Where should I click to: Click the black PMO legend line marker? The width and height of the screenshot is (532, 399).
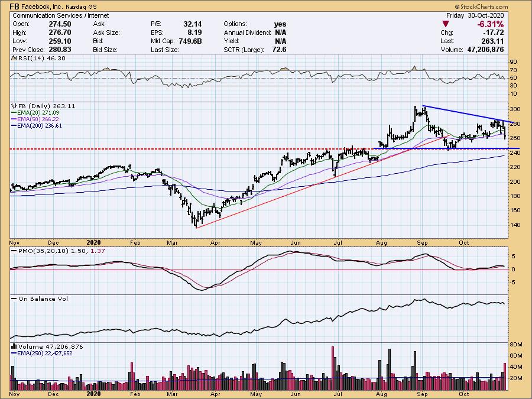coord(14,251)
